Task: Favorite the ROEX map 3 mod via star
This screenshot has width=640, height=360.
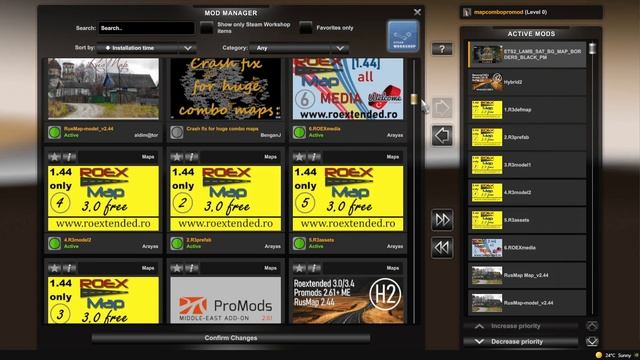Action: point(54,268)
